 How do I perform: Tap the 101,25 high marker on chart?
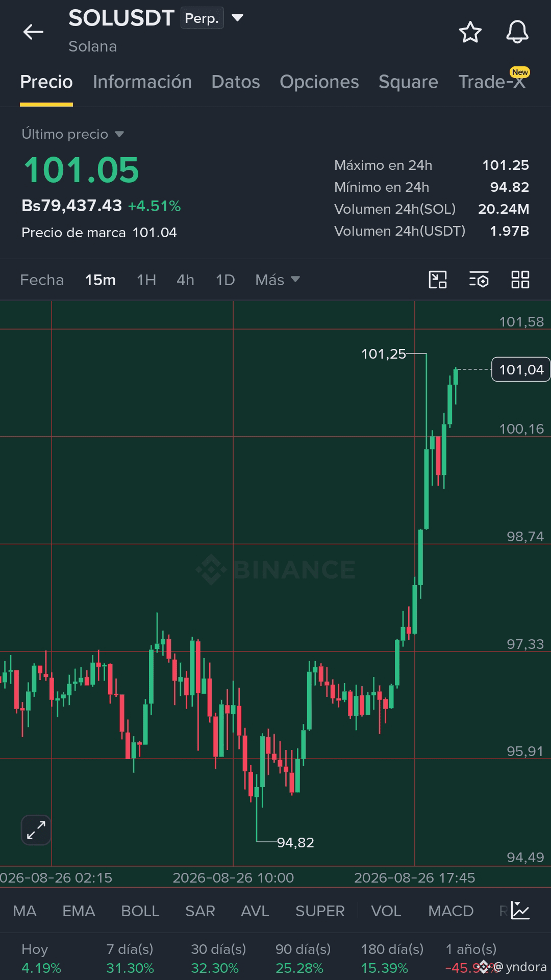[x=384, y=354]
